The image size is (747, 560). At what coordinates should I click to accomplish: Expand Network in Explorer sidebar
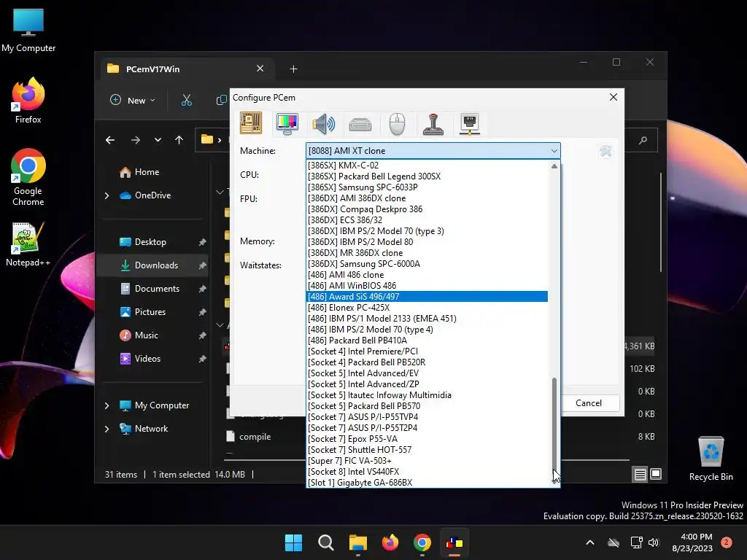107,429
